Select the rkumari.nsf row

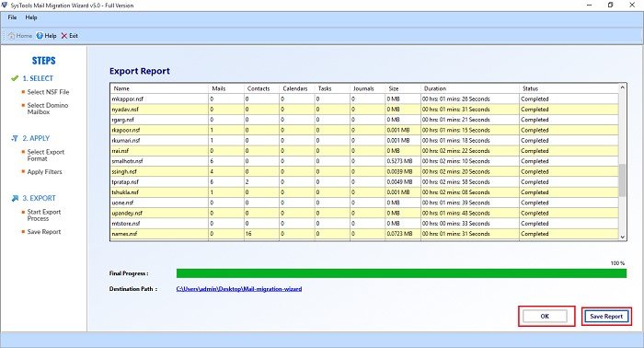pyautogui.click(x=364, y=141)
